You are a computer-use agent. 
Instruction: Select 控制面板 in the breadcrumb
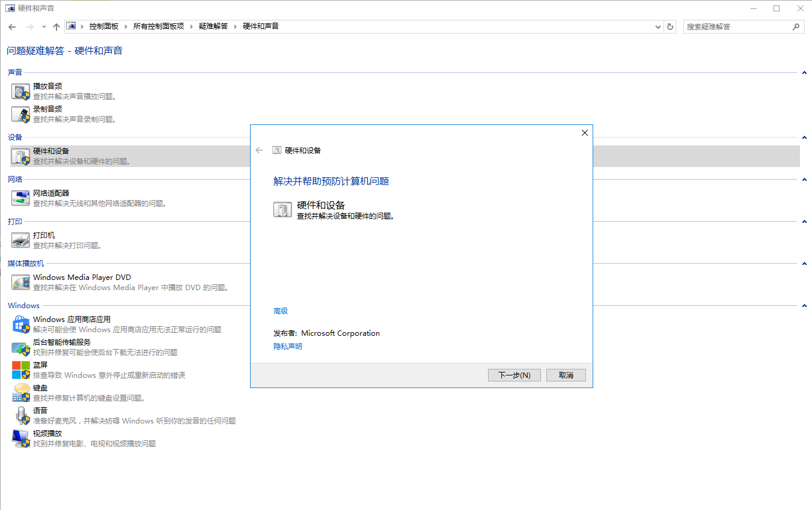click(x=104, y=26)
